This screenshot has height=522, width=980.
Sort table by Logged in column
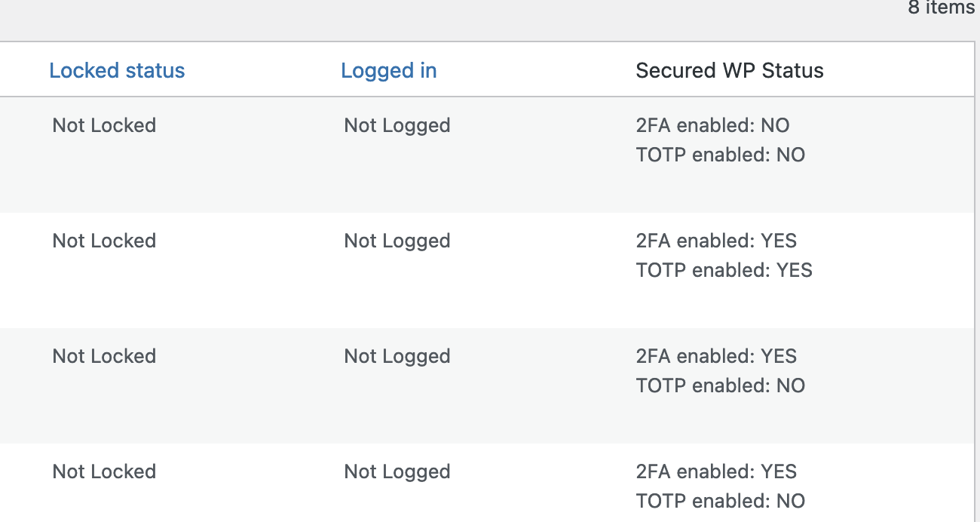click(x=389, y=70)
